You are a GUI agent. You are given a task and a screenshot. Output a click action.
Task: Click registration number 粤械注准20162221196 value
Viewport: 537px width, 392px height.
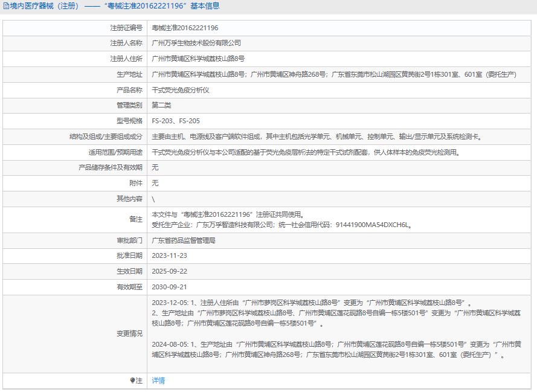point(185,28)
